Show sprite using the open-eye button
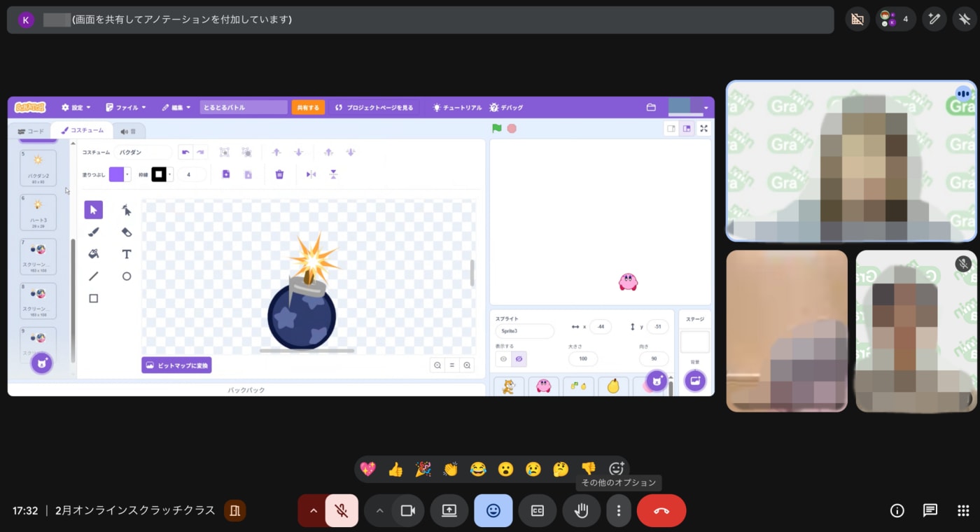 pyautogui.click(x=503, y=358)
